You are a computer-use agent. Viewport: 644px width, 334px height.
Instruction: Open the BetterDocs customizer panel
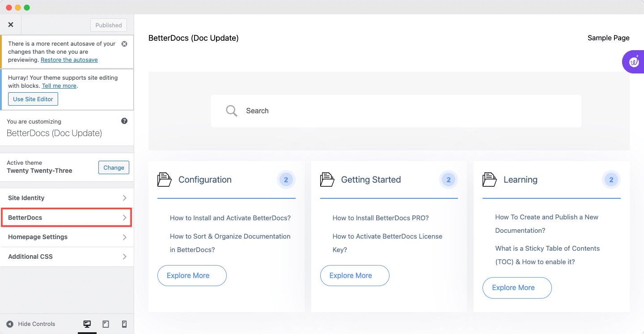point(67,218)
